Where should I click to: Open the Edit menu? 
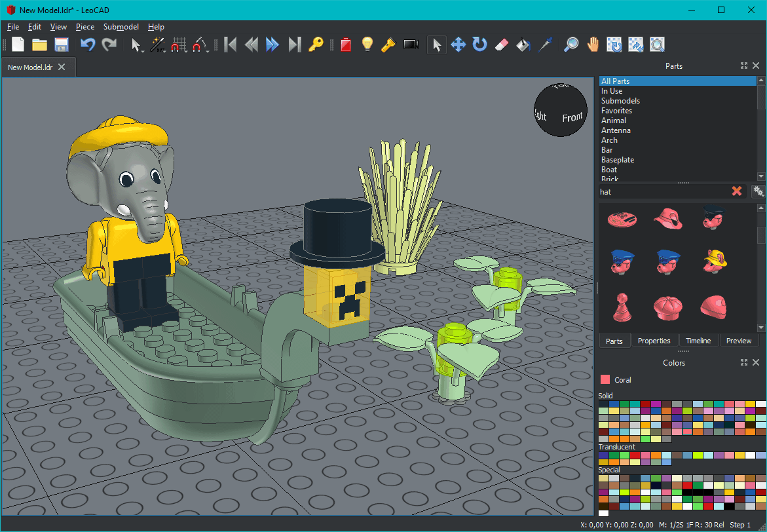(x=34, y=27)
